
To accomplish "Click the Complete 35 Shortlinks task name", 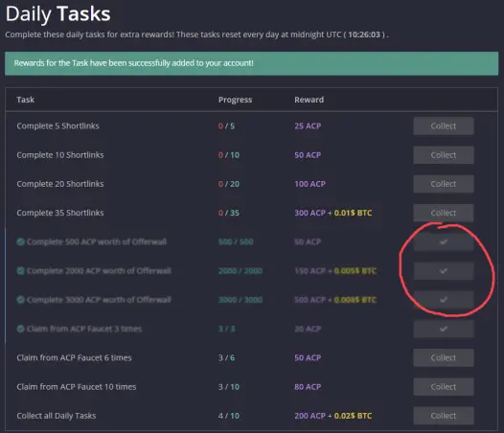I will (x=60, y=213).
